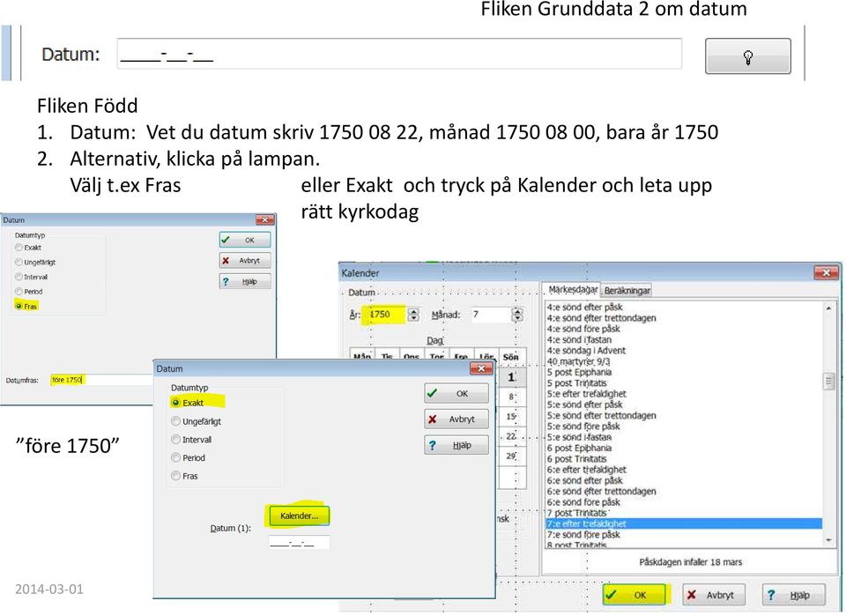Select list item 4:e söndag i Advent
846x616 pixels.
pyautogui.click(x=586, y=351)
